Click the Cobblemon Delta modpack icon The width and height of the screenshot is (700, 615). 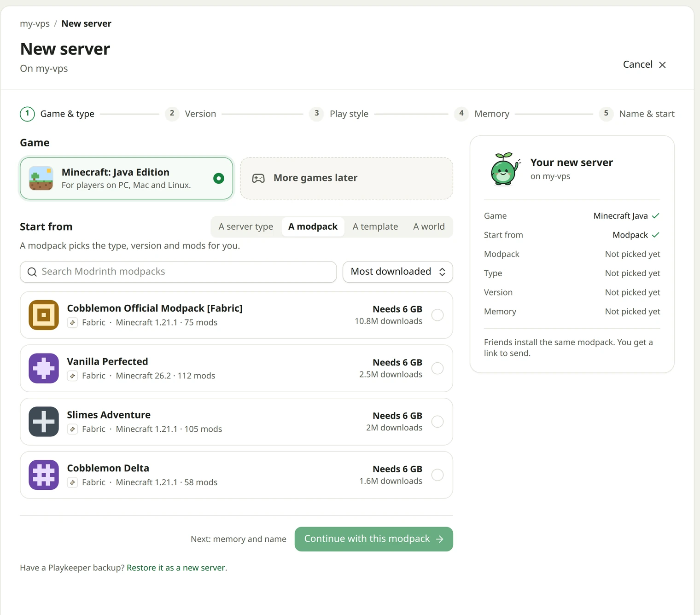[44, 475]
